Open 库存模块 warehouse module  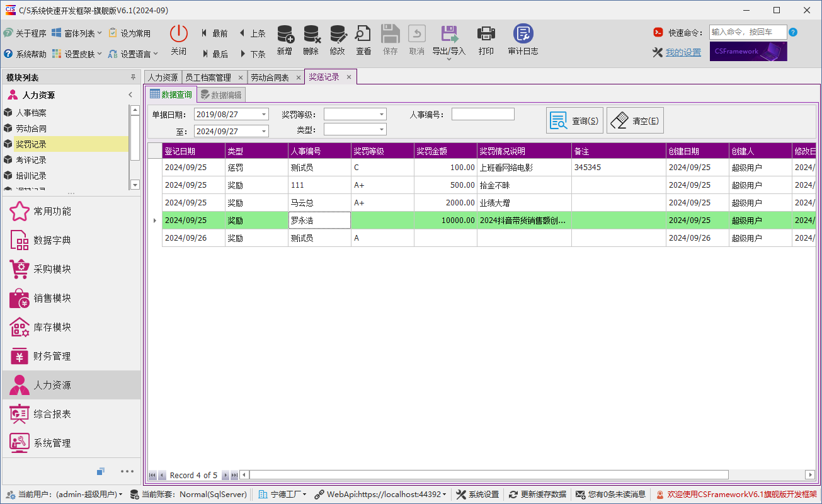[71, 327]
